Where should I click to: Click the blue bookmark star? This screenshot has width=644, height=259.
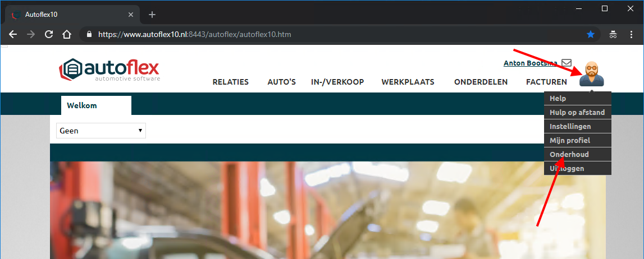click(591, 34)
